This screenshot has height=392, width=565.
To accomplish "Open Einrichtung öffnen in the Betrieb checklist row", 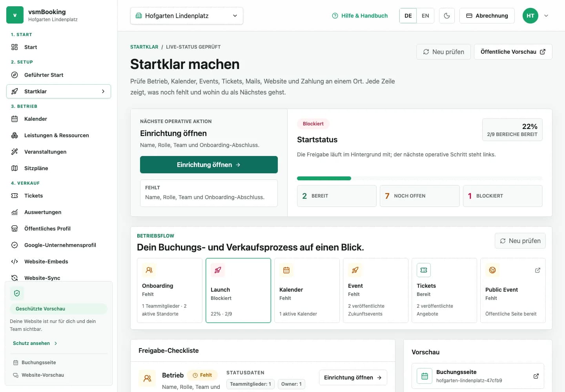I will [x=353, y=377].
